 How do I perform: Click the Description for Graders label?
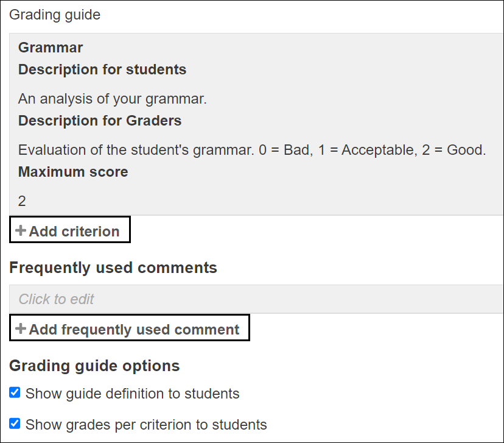click(x=99, y=120)
